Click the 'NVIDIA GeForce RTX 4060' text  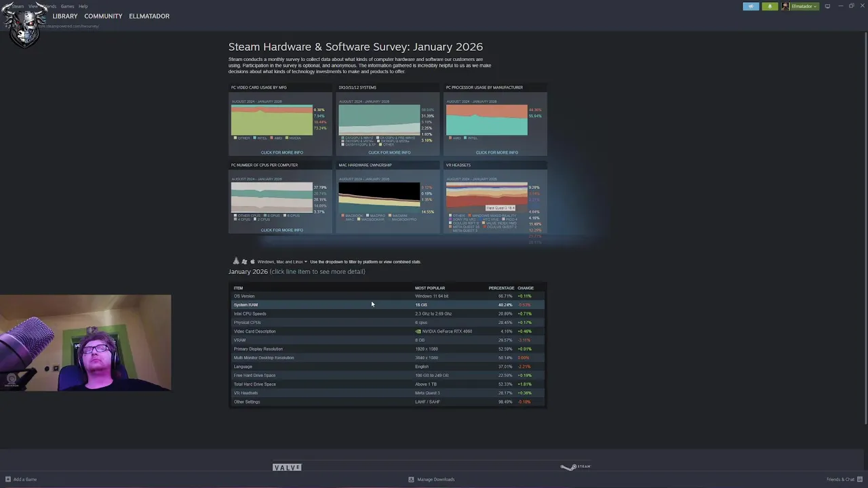(x=447, y=331)
